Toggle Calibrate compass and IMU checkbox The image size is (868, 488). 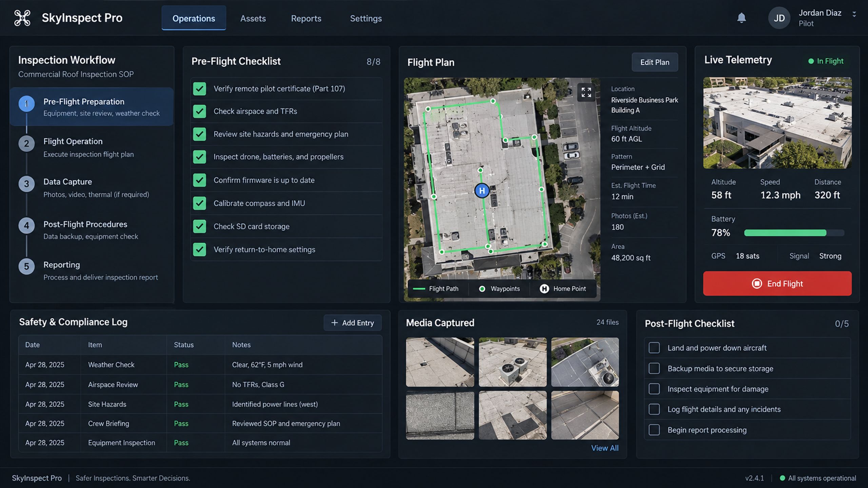[x=199, y=203]
